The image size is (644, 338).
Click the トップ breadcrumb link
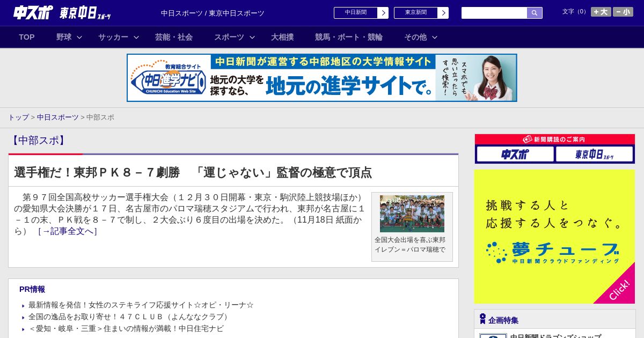[18, 117]
